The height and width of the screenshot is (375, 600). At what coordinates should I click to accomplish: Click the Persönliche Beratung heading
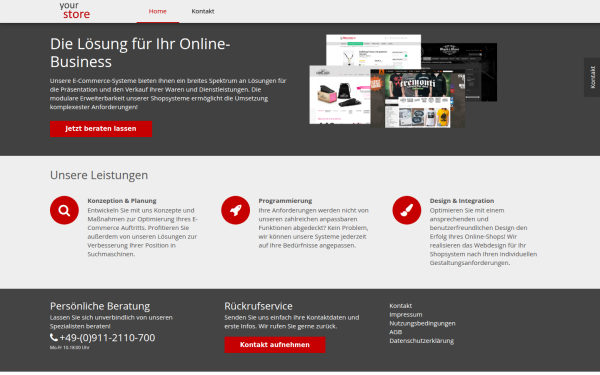[x=100, y=306]
